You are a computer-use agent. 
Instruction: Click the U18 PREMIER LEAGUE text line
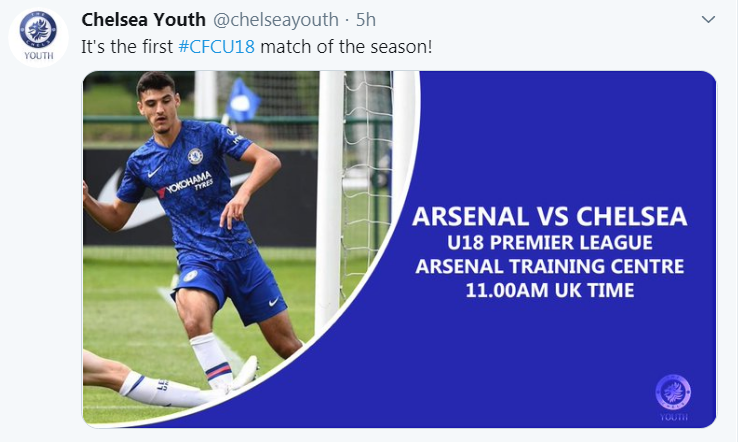click(550, 243)
